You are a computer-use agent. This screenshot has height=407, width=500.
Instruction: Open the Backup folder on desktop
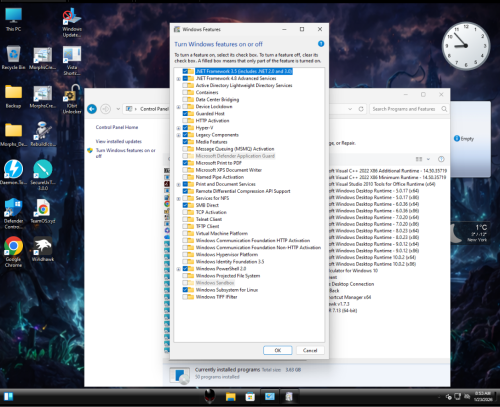pyautogui.click(x=13, y=96)
